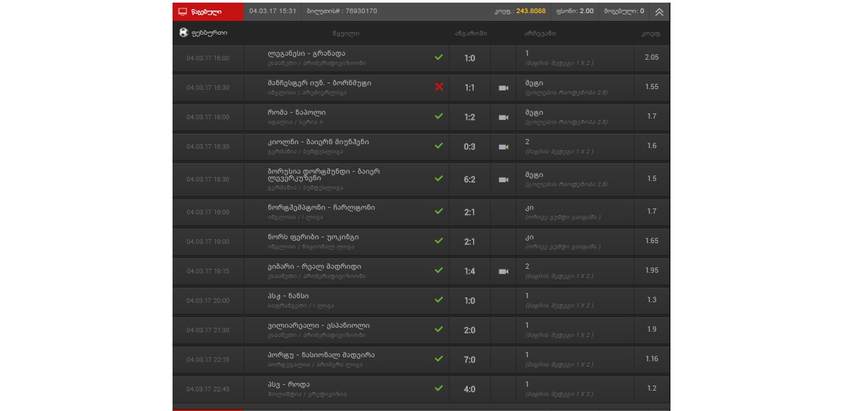Select the ეიბარი - რეალ მადრიდი match name
Screen dimensions: 868x411
[x=314, y=267]
